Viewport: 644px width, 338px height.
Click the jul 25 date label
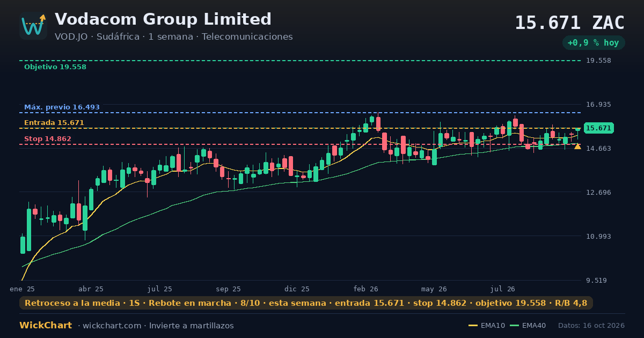tap(160, 289)
